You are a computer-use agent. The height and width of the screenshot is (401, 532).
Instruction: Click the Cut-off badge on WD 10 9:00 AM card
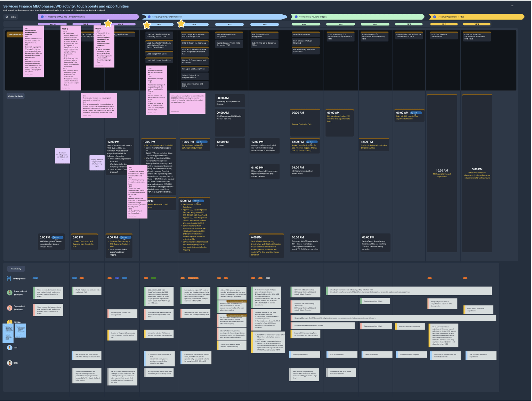pos(416,113)
